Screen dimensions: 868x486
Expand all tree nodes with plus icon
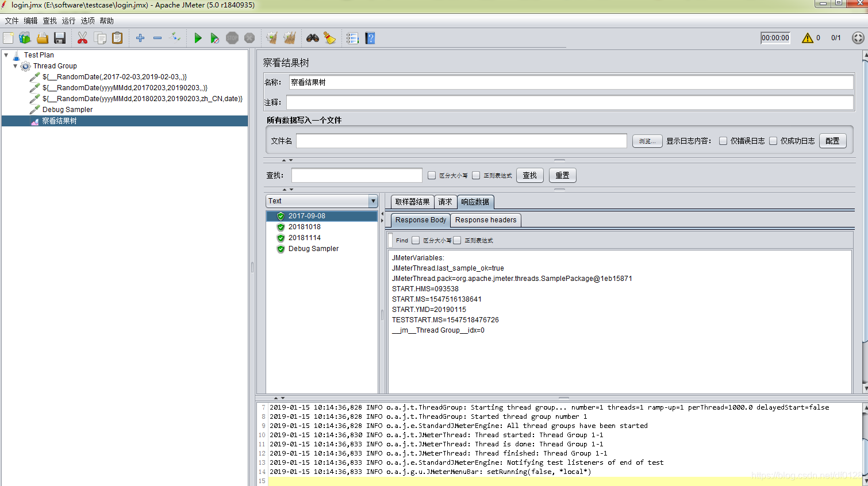coord(140,38)
